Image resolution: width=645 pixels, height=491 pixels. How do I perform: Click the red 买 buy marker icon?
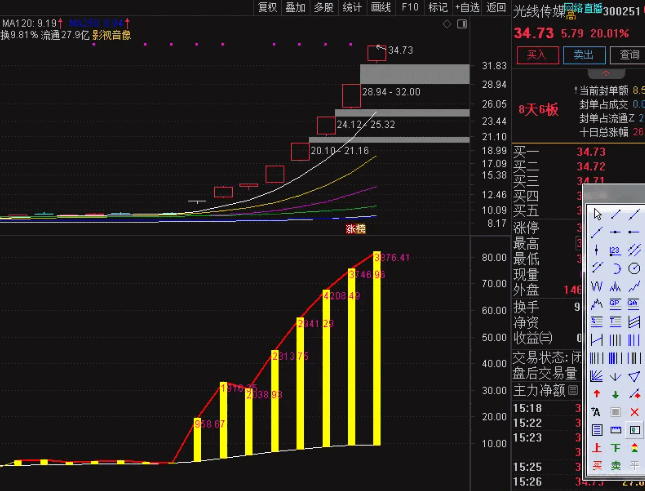point(597,466)
